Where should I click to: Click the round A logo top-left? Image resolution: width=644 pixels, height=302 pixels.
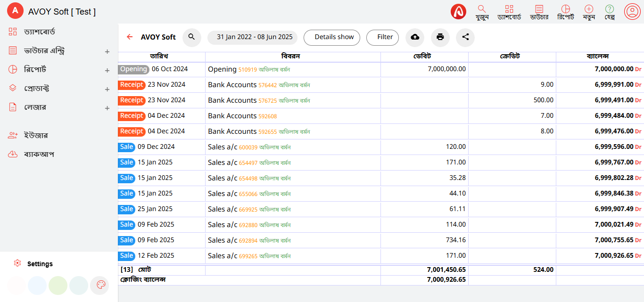tap(15, 11)
